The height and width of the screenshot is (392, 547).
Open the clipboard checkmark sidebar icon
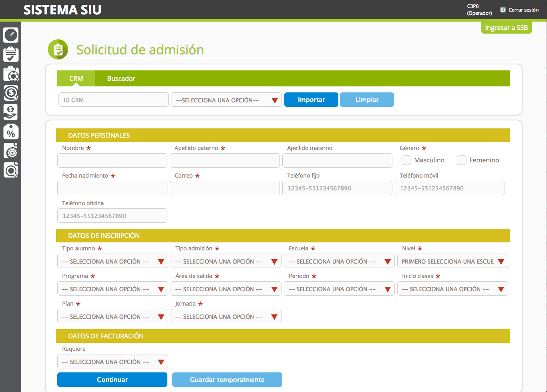coord(11,54)
